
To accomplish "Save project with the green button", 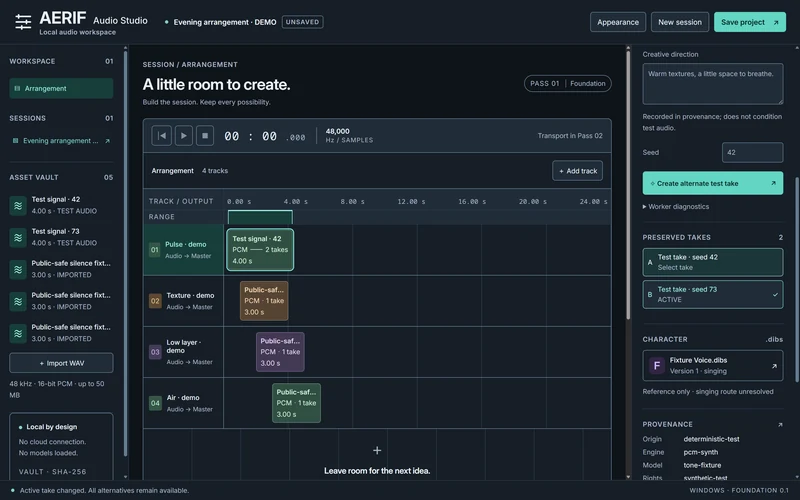I will [x=749, y=22].
